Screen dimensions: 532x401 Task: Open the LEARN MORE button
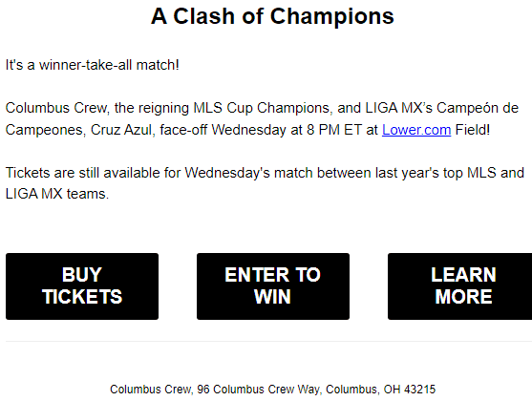(x=460, y=286)
